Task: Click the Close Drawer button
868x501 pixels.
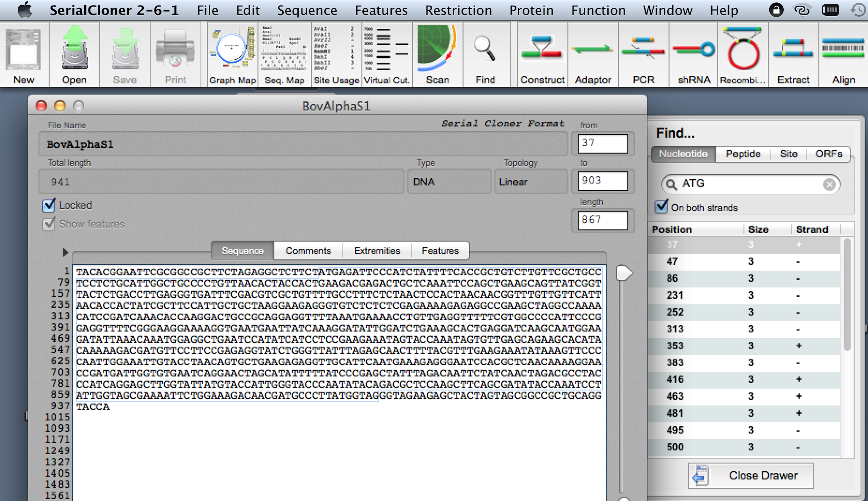Action: [750, 476]
